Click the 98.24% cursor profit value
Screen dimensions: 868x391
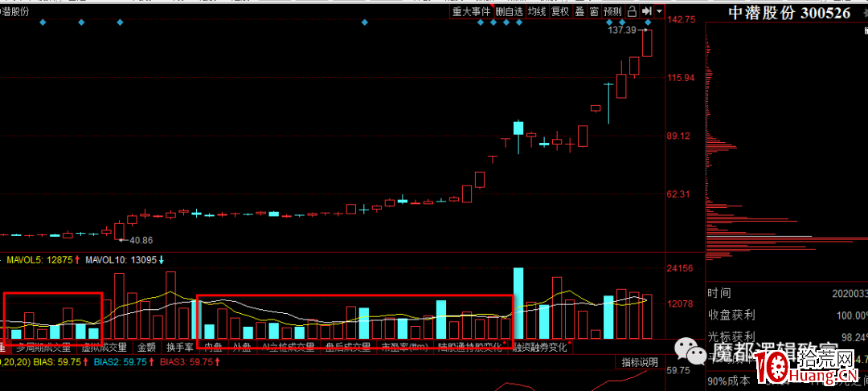pos(853,337)
